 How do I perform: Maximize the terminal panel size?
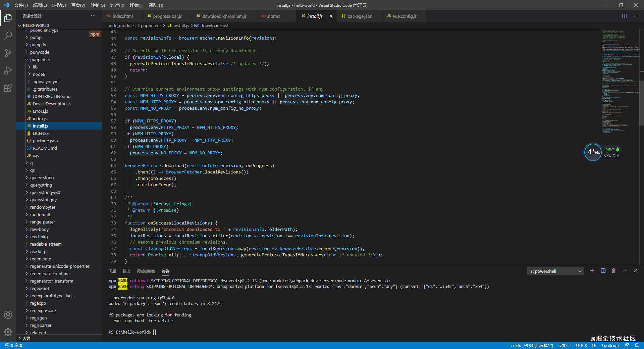point(625,271)
